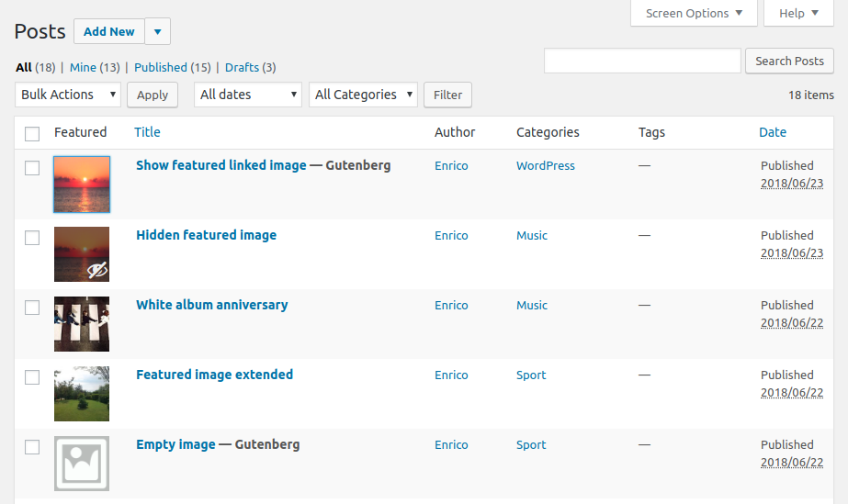Click the Featured image extended thumbnail
The width and height of the screenshot is (848, 504).
82,393
